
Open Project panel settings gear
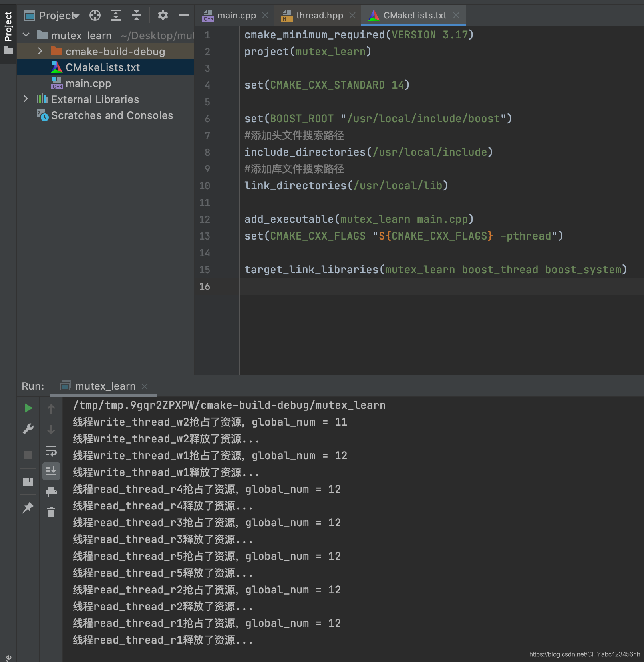[163, 16]
